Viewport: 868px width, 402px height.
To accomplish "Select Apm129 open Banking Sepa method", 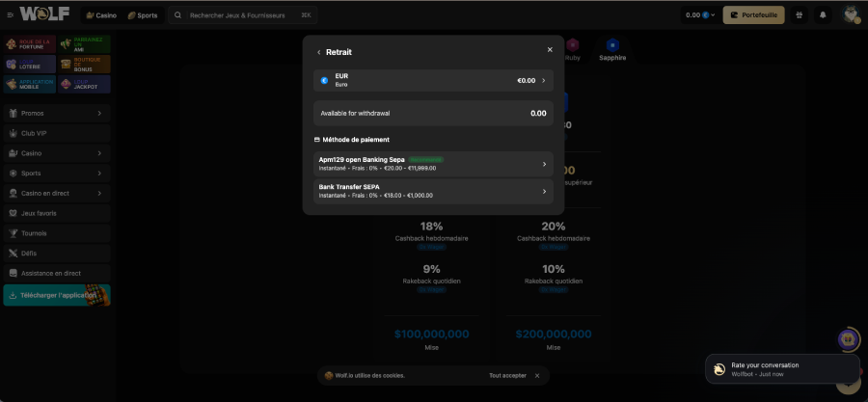I will 433,164.
